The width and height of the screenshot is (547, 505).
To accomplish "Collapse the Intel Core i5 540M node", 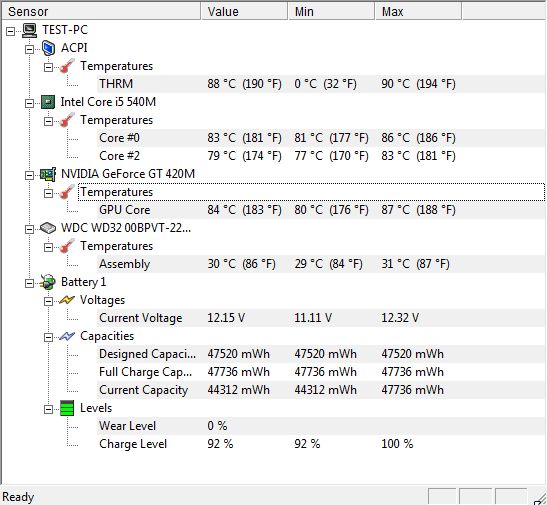I will pos(30,103).
